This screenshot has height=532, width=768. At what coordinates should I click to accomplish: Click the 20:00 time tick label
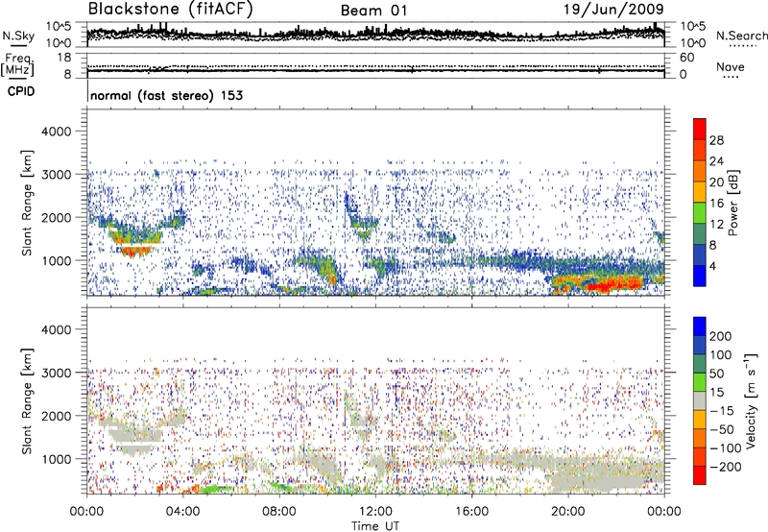[x=567, y=512]
